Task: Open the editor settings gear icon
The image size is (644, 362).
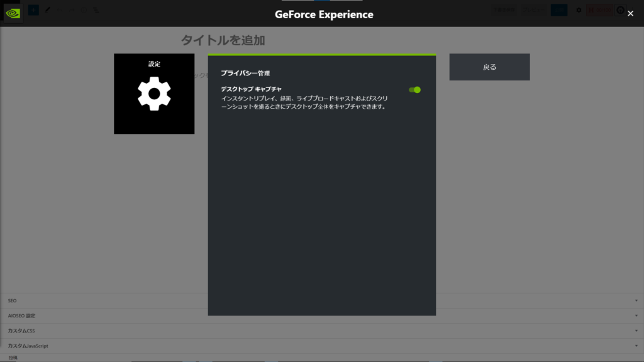Action: click(579, 10)
